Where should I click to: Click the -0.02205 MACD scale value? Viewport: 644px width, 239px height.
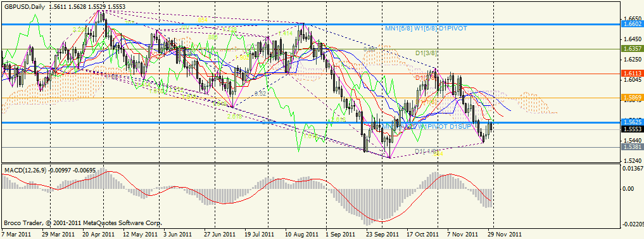(633, 224)
